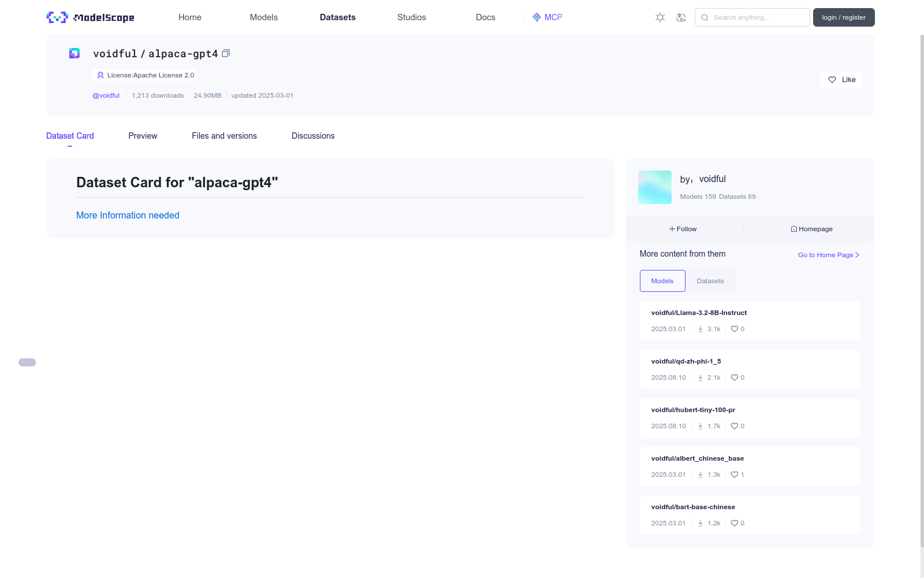Open voidful/bart-base-chinese model

[x=693, y=507]
